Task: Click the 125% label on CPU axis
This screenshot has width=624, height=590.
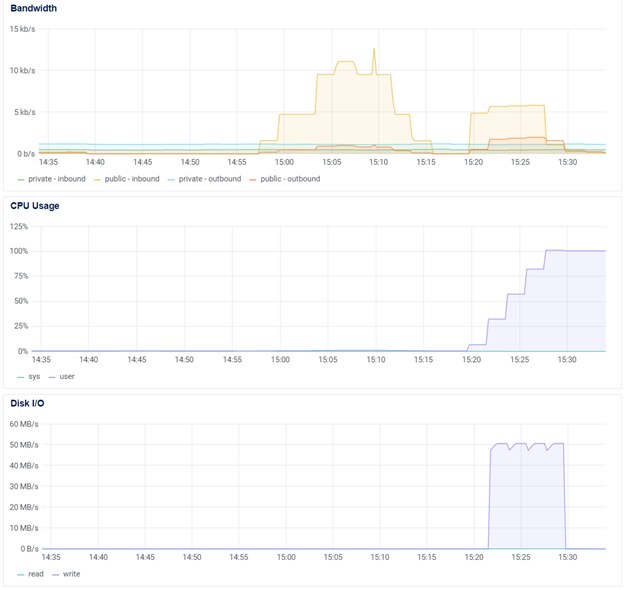Action: [18, 226]
